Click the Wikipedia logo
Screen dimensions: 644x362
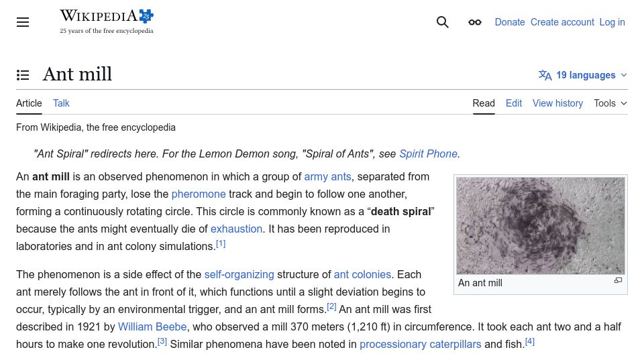107,21
